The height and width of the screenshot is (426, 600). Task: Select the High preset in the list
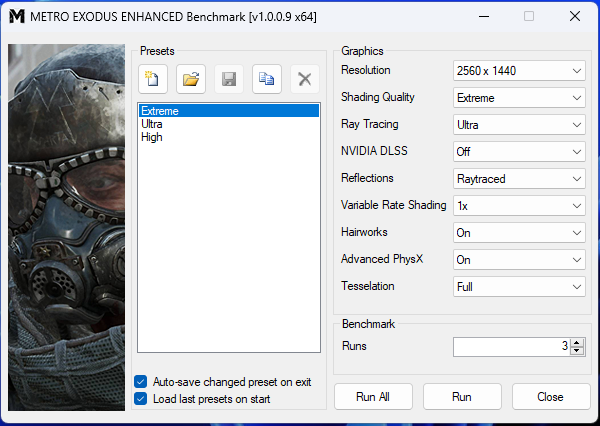point(229,137)
